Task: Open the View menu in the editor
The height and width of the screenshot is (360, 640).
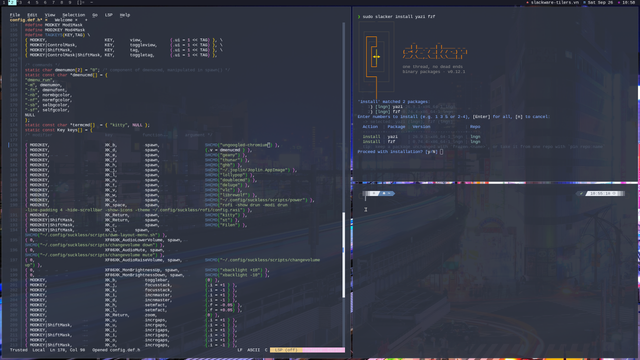Action: (50, 15)
